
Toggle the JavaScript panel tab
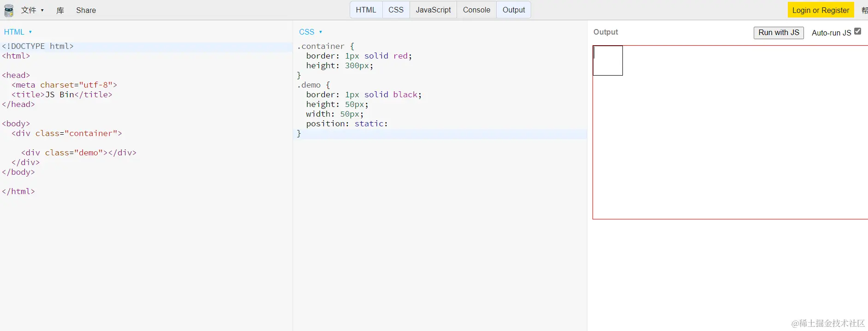pyautogui.click(x=433, y=10)
